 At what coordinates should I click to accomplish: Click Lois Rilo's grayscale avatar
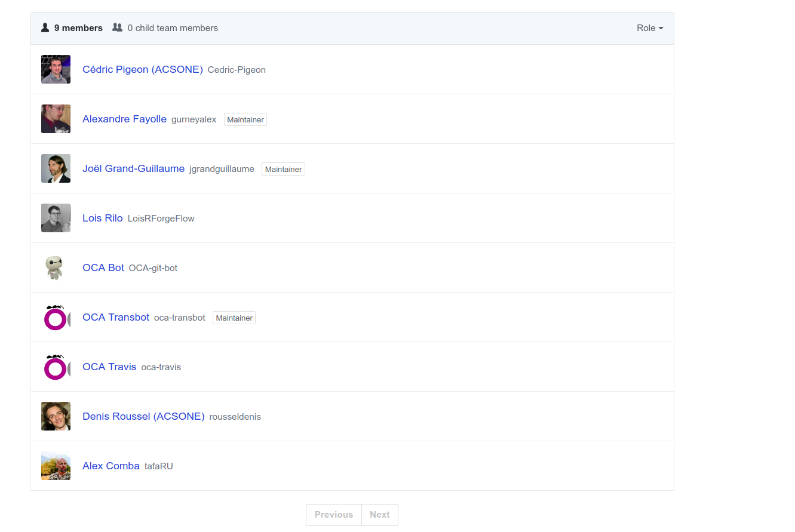(56, 218)
